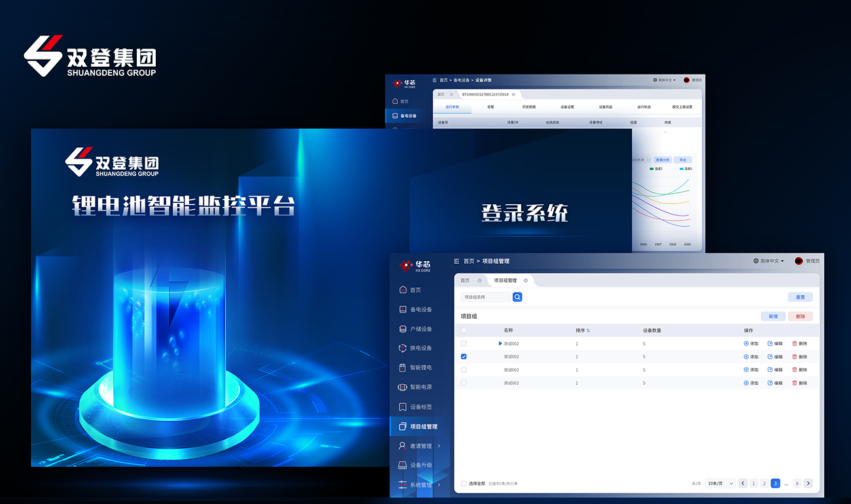Expand the 邀请管理 sidebar submenu
Screen dimensions: 851x504
point(439,446)
